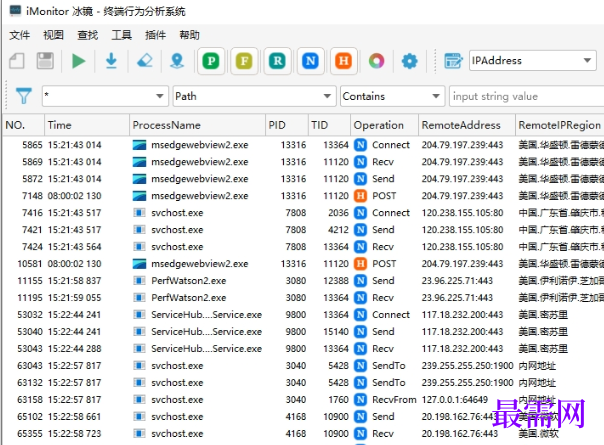Screen dimensions: 604x445
Task: Click PerfWatson2.exe icon in row 11155
Action: tap(139, 280)
